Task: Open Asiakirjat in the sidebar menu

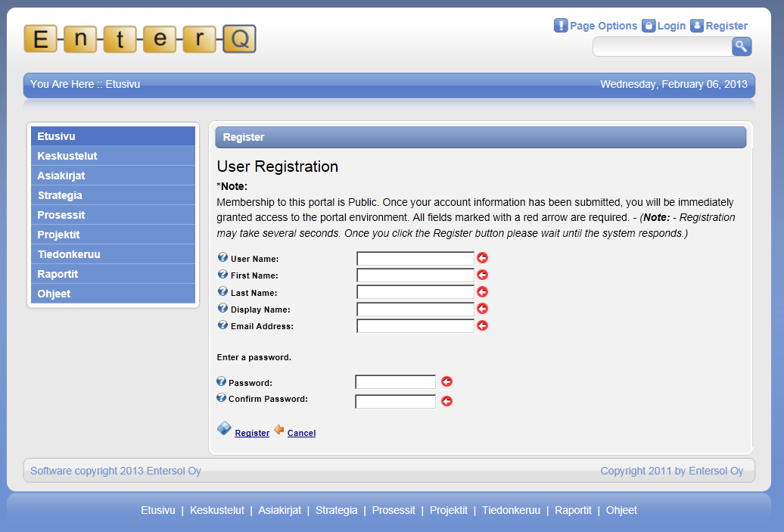Action: pos(113,176)
